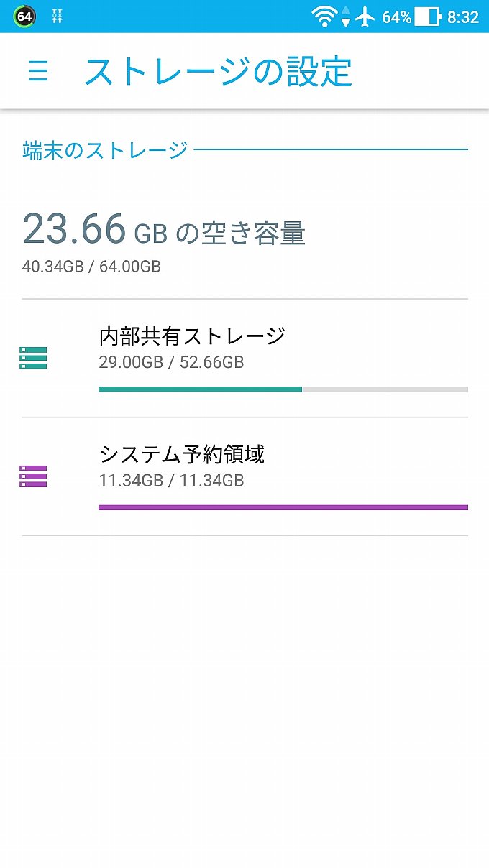Tap the 29.00GB / 52.66GB usage text
Image resolution: width=489 pixels, height=868 pixels.
click(x=171, y=362)
